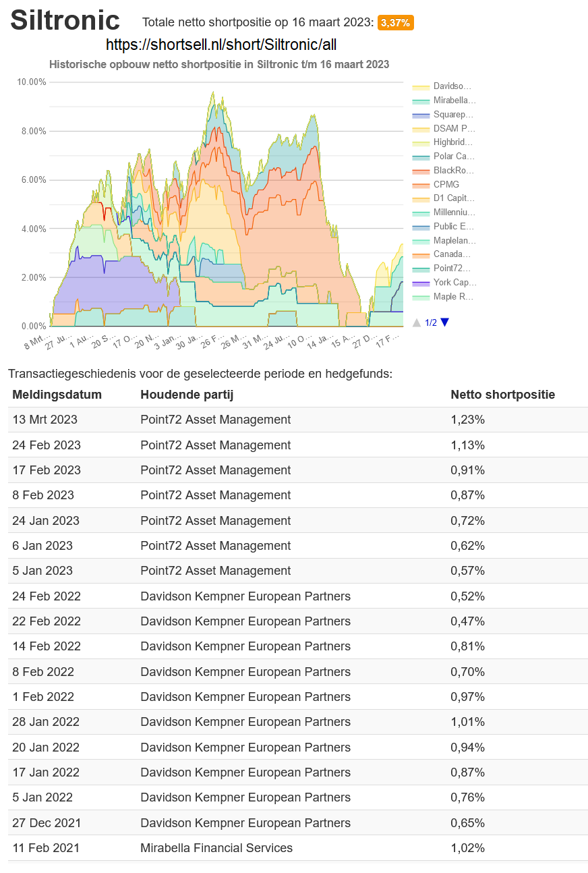
Task: Click Mirabella Financial Services in table
Action: click(x=216, y=848)
